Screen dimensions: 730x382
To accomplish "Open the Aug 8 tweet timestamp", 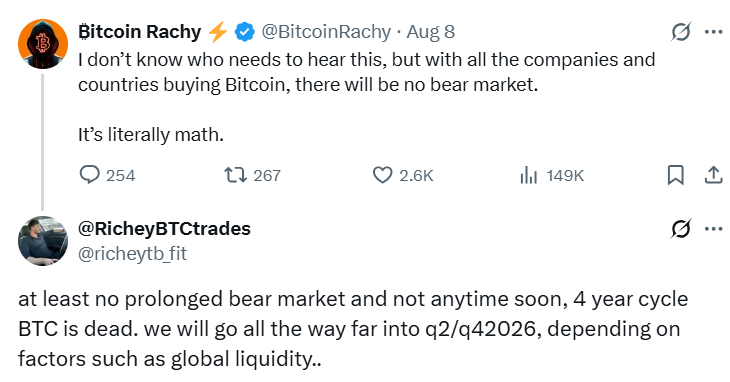I will [431, 32].
